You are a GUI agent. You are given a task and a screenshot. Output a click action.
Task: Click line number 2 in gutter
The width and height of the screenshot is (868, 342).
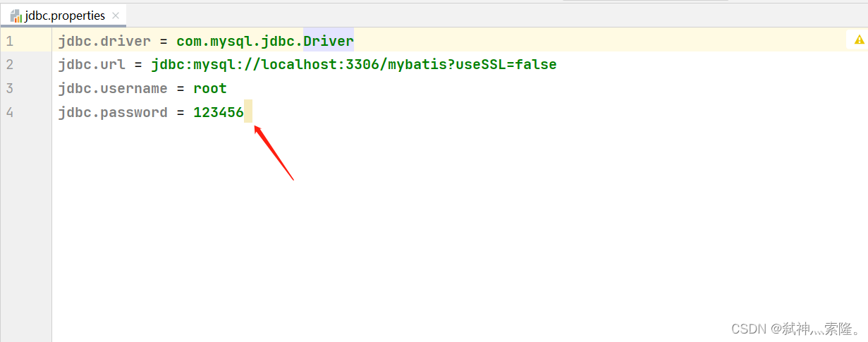[x=9, y=65]
